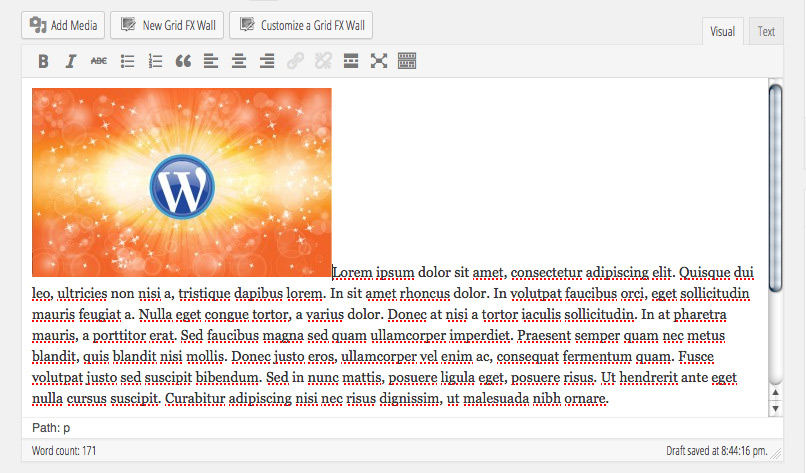The height and width of the screenshot is (473, 806).
Task: Insert a Read More tag
Action: (351, 61)
